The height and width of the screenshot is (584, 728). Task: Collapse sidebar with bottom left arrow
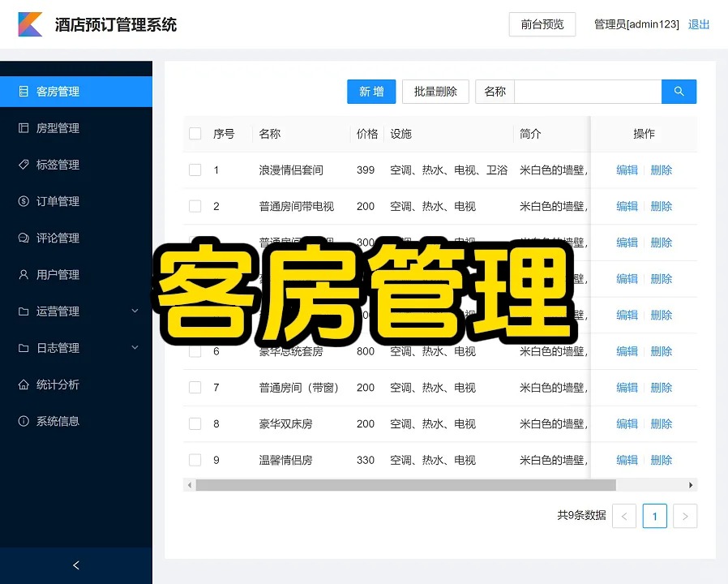click(x=76, y=565)
